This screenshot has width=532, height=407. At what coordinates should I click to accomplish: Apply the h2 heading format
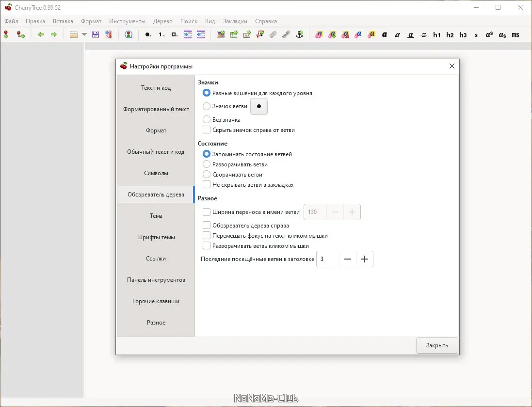click(450, 35)
